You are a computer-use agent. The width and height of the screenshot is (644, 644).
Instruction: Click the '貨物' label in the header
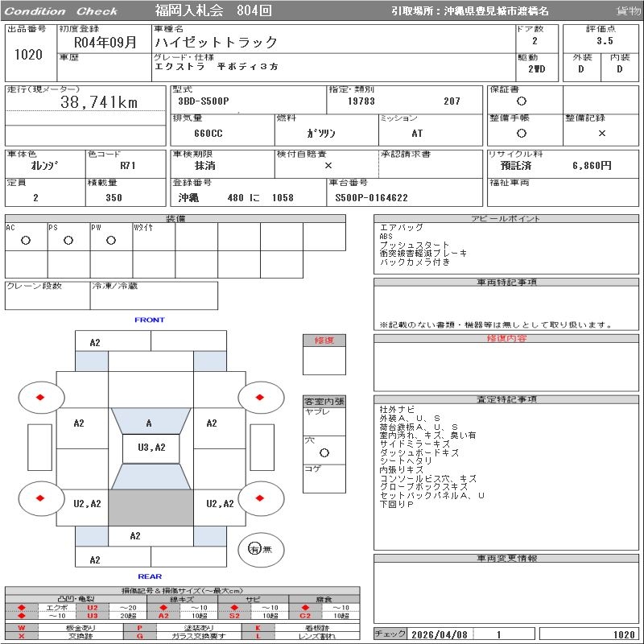click(628, 11)
